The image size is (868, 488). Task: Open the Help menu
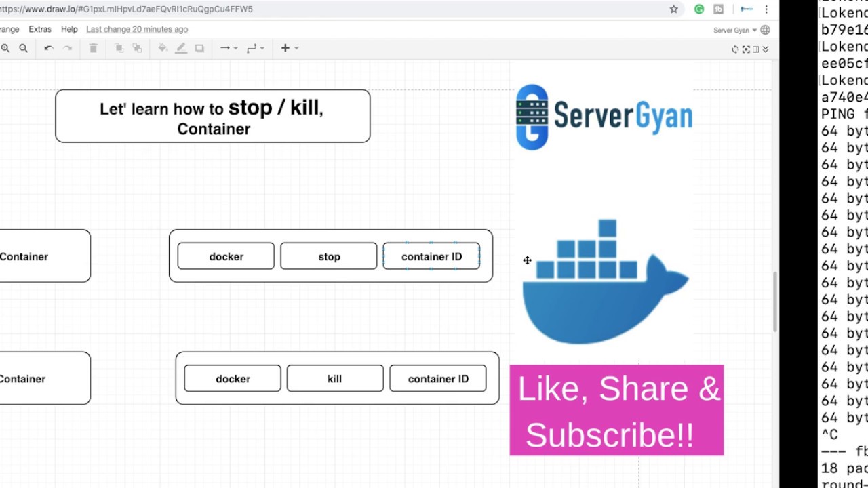[x=69, y=29]
